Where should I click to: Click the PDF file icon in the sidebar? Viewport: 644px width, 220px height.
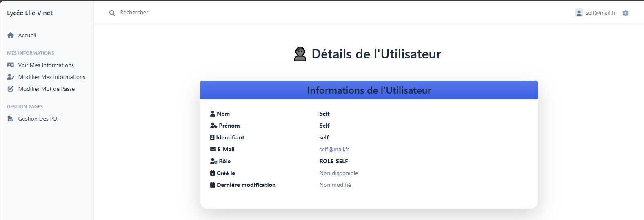coord(11,119)
